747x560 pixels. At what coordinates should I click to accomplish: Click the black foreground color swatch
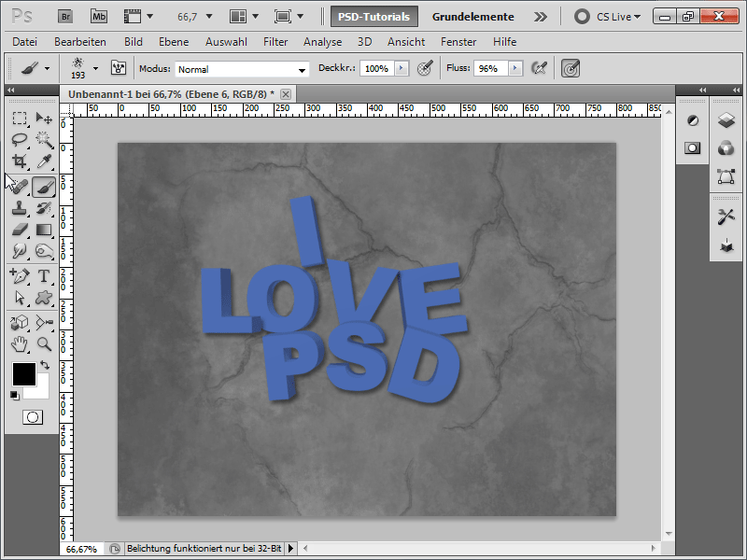[23, 374]
